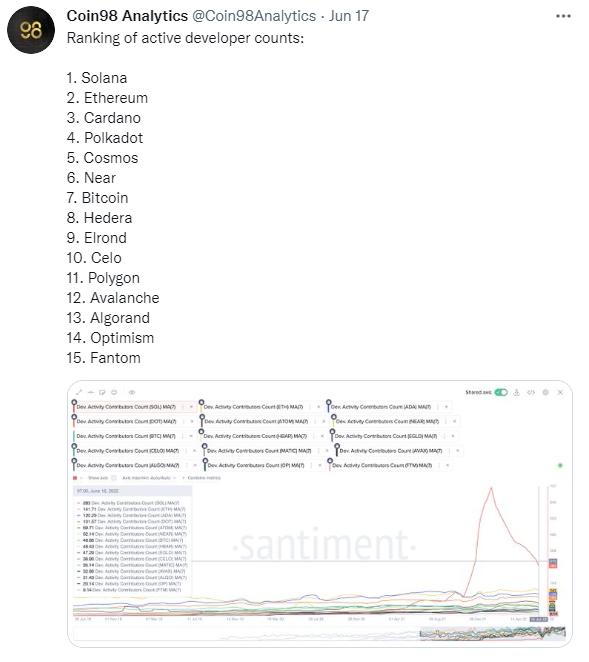
Task: Click the embed code icon in chart toolbar
Action: coord(531,392)
